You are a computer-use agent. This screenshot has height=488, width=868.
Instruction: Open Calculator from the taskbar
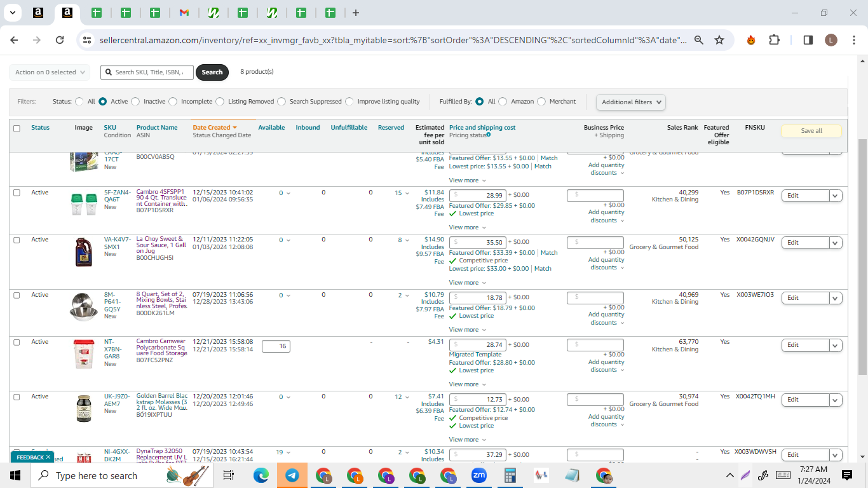[510, 475]
